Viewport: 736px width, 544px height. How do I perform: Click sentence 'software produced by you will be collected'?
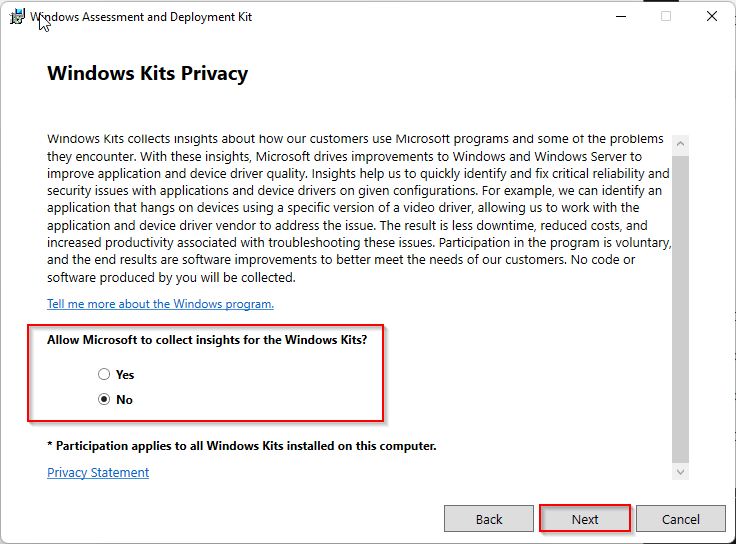pos(171,278)
